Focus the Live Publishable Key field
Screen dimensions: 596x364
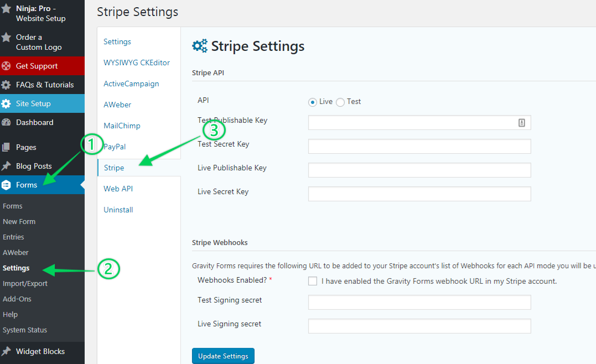(419, 170)
